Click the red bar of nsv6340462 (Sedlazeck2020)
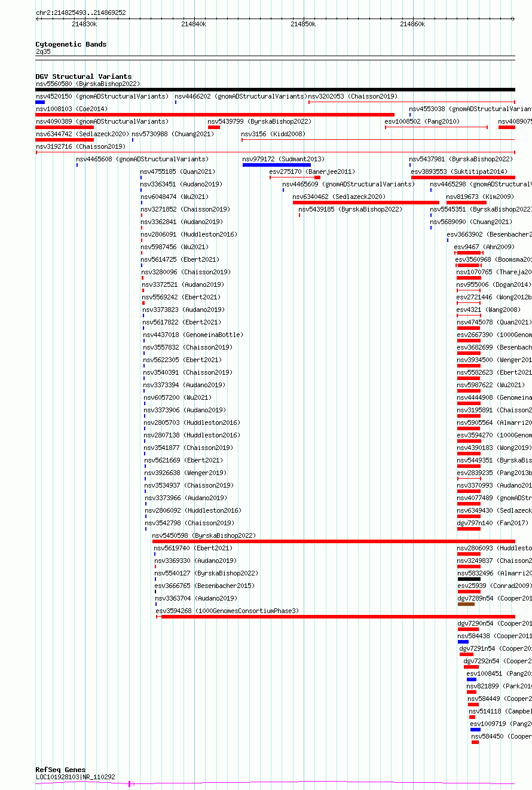This screenshot has height=790, width=532. [x=366, y=203]
